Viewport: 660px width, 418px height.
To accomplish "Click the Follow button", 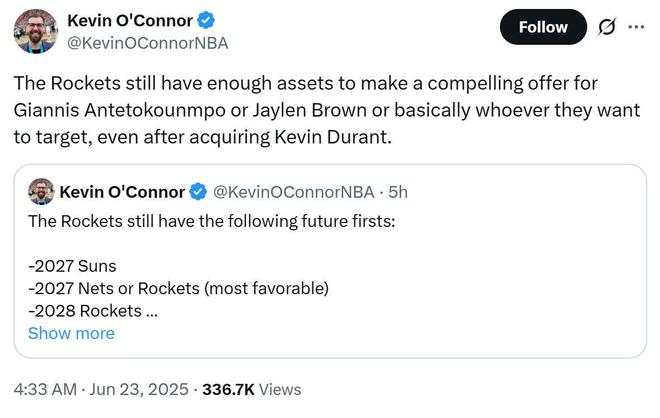I will [543, 27].
